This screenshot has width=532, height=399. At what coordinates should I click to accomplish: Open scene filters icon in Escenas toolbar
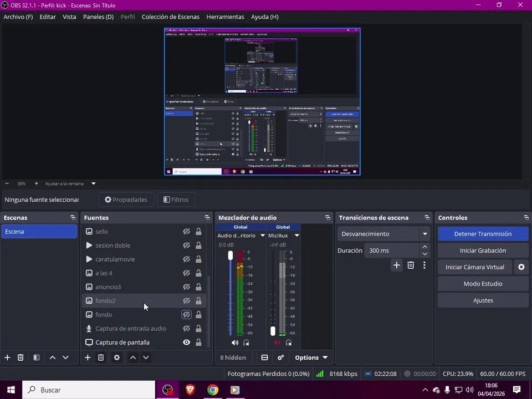point(37,357)
